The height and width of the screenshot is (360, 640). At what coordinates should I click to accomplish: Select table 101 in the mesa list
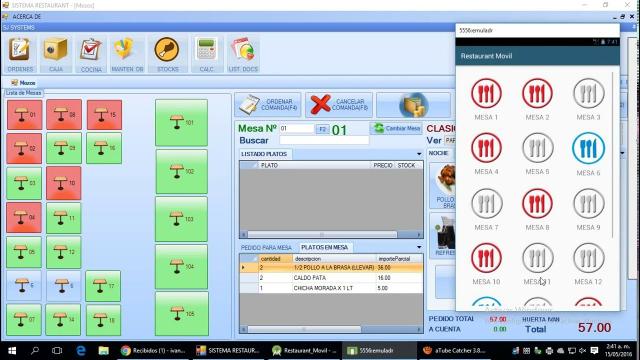tap(181, 122)
